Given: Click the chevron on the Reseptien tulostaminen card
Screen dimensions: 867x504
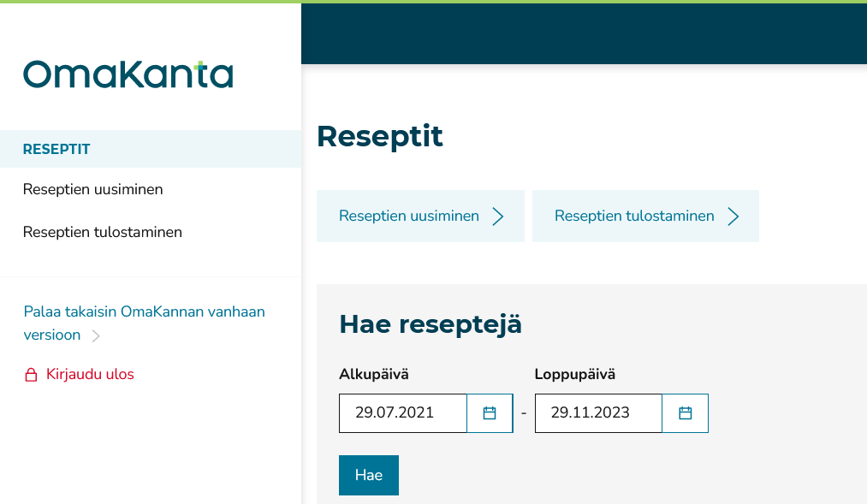Looking at the screenshot, I should (732, 216).
